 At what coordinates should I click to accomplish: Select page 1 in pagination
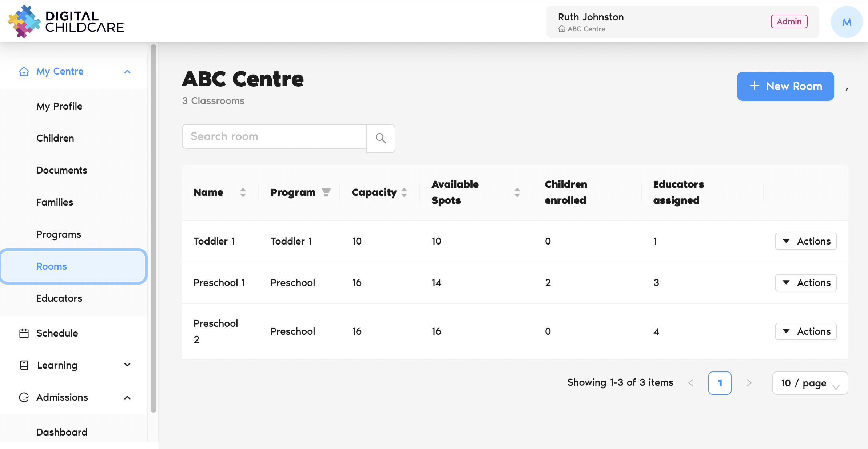point(720,383)
